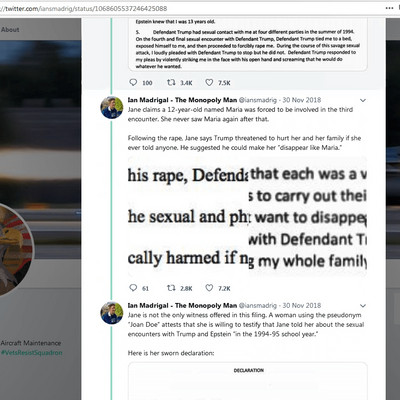
Task: Click the Ian Madrigal name on Maria tweet
Action: [x=182, y=100]
